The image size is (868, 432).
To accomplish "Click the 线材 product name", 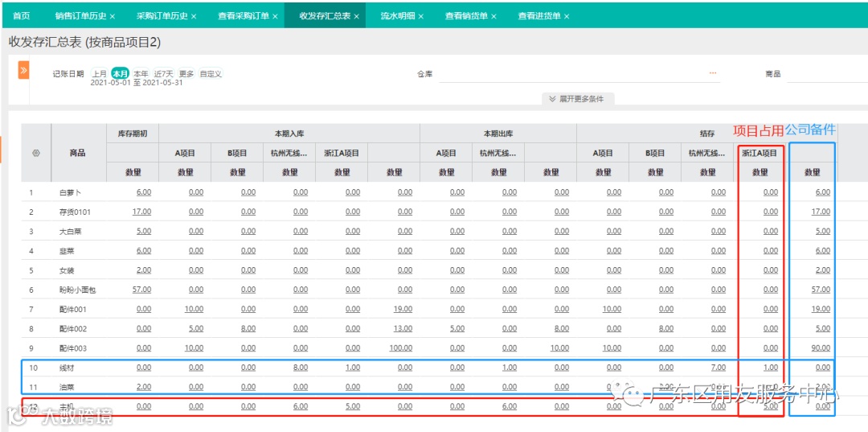I will tap(67, 368).
